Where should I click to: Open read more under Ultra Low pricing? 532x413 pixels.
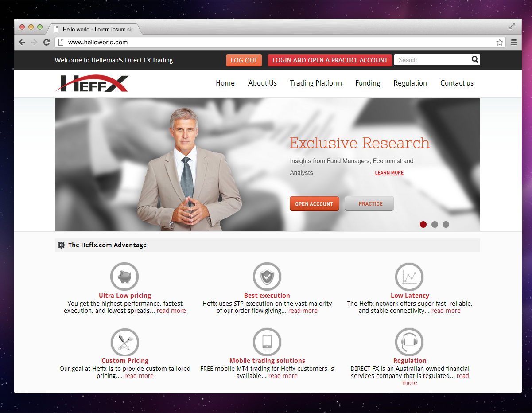[171, 311]
